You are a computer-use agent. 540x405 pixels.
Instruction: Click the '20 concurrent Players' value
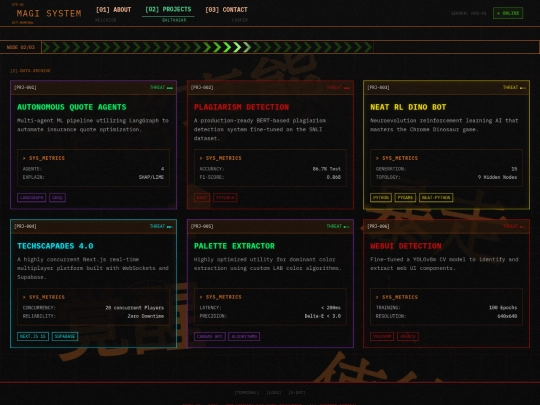coord(135,308)
